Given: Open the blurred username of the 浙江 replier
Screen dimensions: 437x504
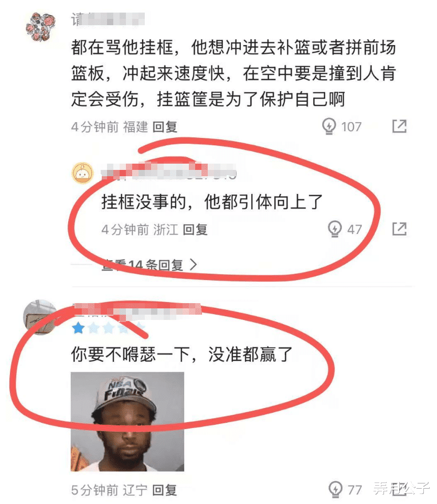Looking at the screenshot, I should point(169,170).
